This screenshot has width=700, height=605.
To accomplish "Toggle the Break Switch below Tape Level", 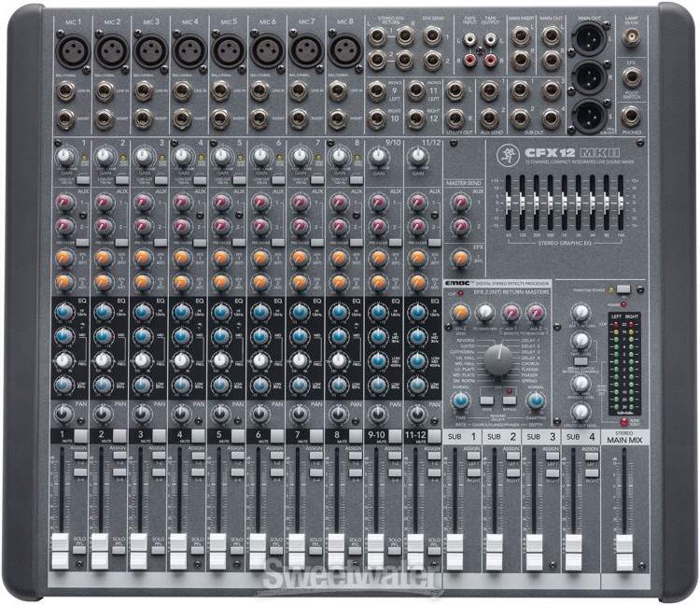I will 581,360.
